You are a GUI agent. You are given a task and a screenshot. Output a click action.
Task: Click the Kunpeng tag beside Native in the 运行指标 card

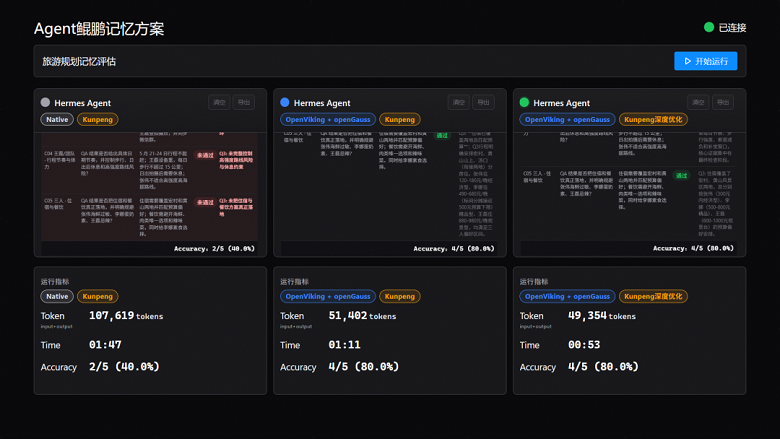pyautogui.click(x=98, y=296)
